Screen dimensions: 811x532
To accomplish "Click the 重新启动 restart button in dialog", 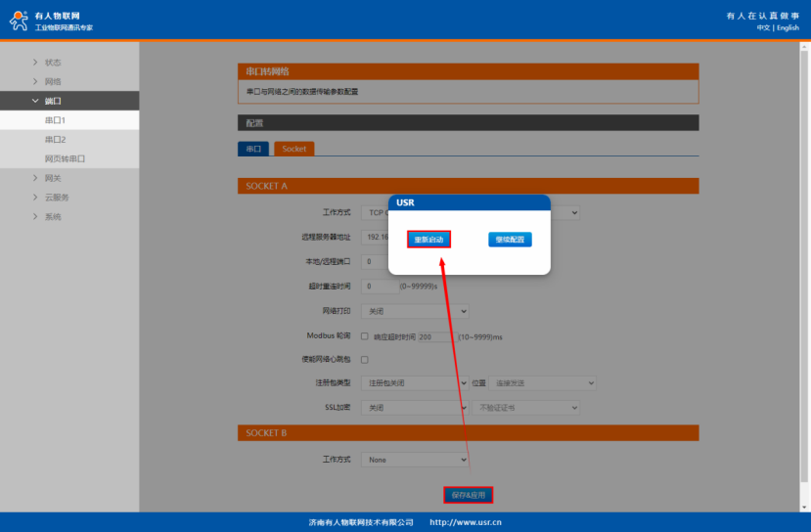I will (x=428, y=240).
